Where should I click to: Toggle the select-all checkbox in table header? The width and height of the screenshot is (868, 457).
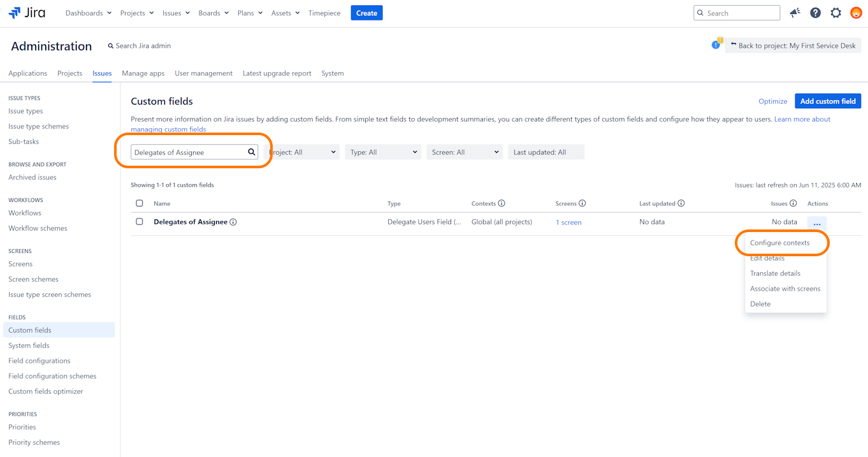(140, 203)
